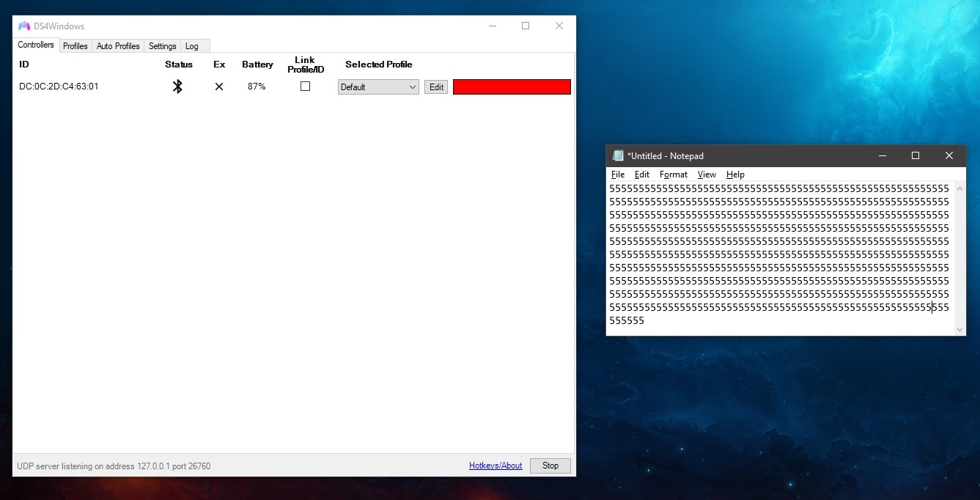This screenshot has height=500, width=980.
Task: Open the Notepad Help menu
Action: [x=735, y=174]
